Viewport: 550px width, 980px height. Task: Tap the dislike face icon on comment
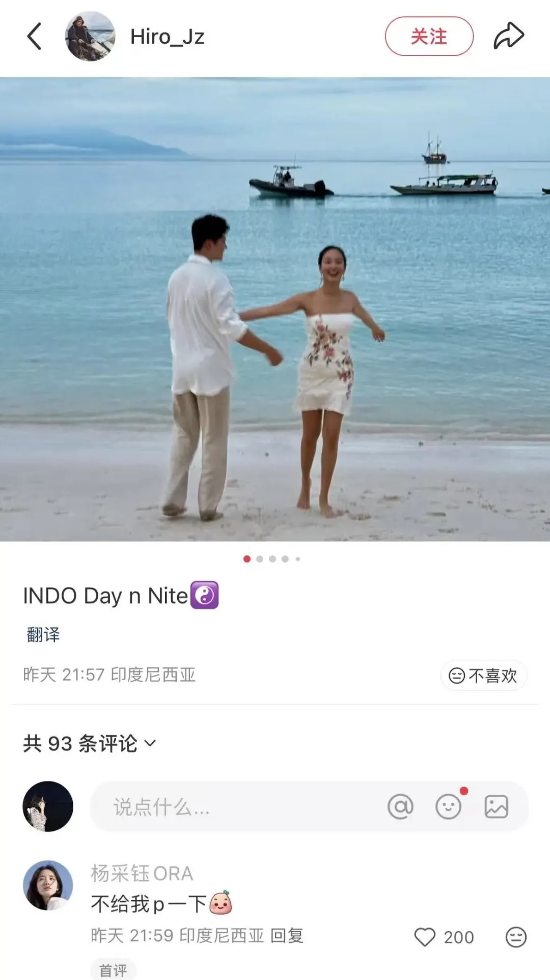[516, 937]
